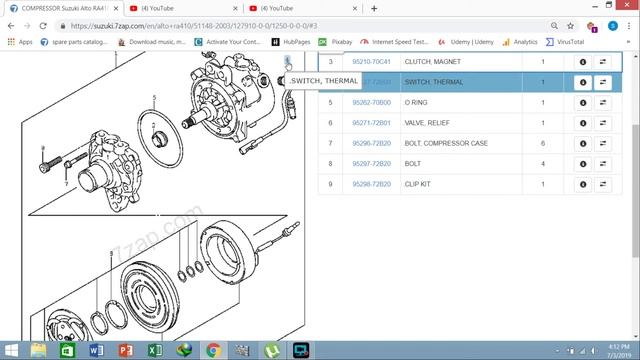Open Chrome three-dot menu
The height and width of the screenshot is (360, 640).
(x=629, y=26)
